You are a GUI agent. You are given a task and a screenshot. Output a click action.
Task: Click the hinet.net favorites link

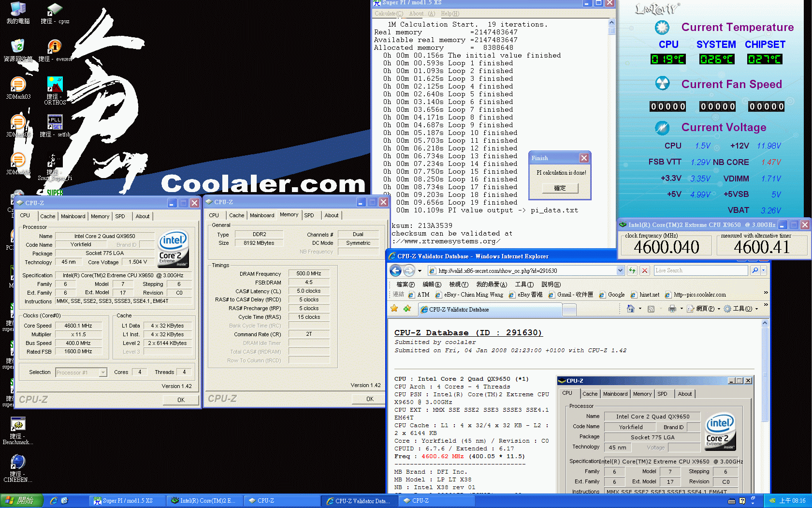pyautogui.click(x=645, y=295)
